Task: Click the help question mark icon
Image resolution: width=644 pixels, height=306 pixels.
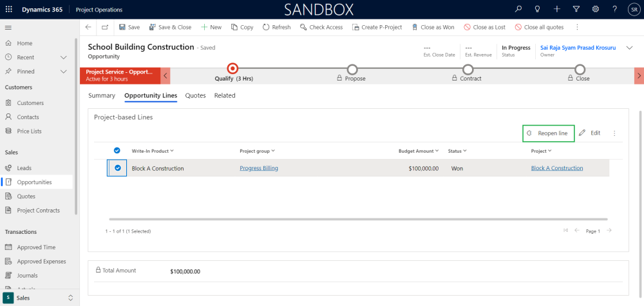Action: pos(614,10)
